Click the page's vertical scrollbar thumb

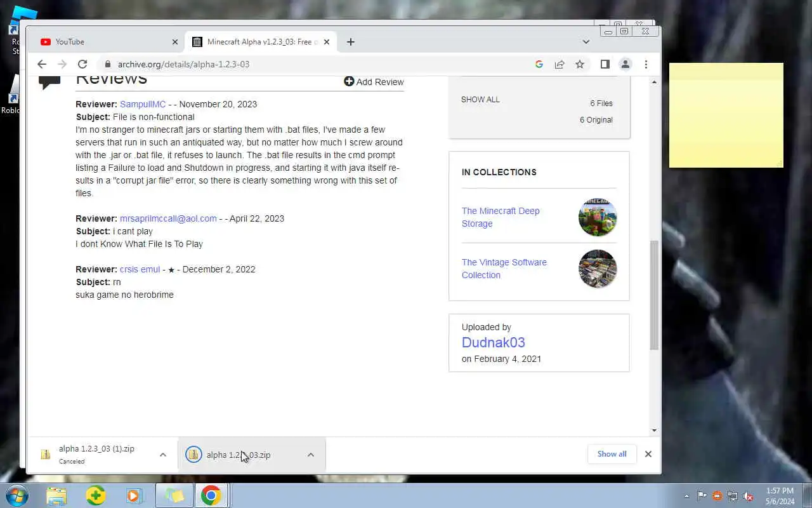[x=654, y=295]
